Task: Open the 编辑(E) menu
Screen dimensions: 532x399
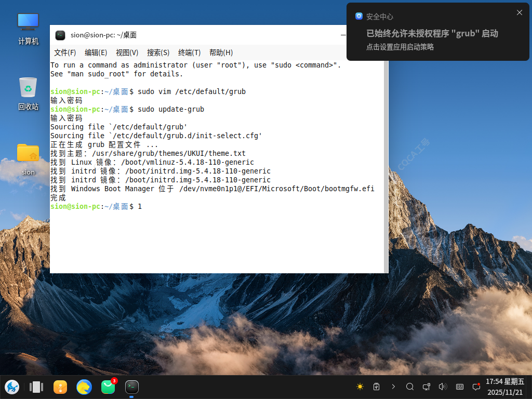Action: click(x=96, y=52)
